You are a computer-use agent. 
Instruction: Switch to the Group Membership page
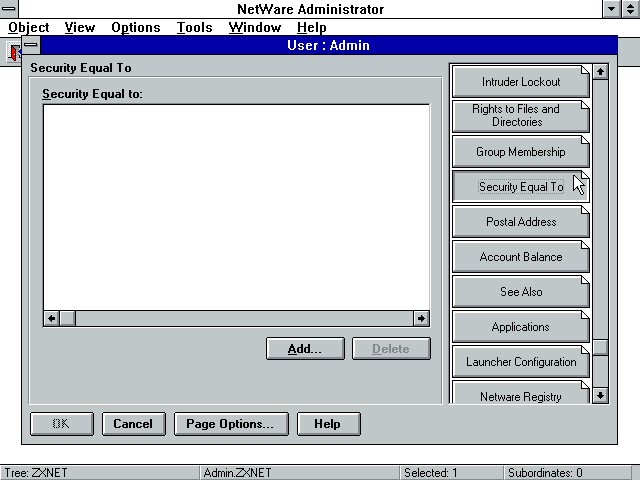(x=521, y=152)
